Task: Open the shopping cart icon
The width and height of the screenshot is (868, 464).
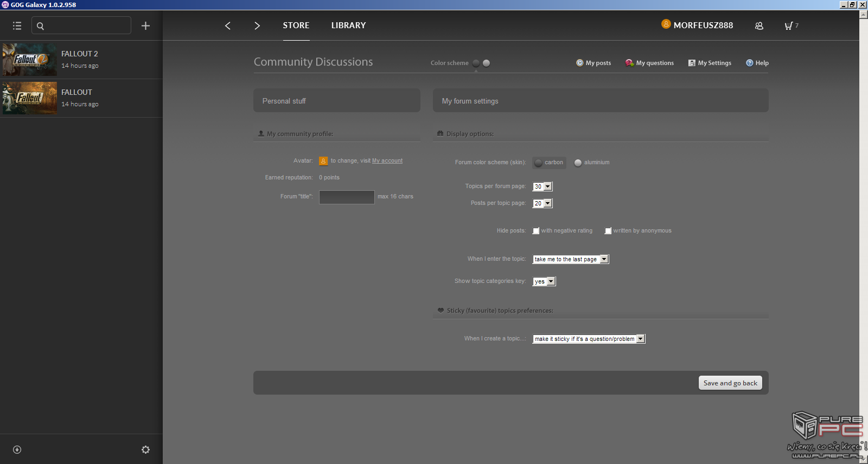Action: tap(788, 25)
